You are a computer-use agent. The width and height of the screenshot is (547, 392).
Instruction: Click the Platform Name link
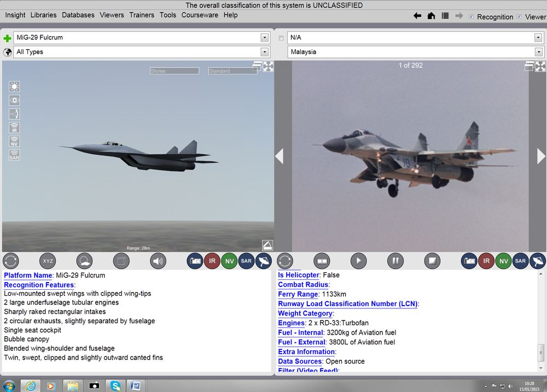click(28, 275)
